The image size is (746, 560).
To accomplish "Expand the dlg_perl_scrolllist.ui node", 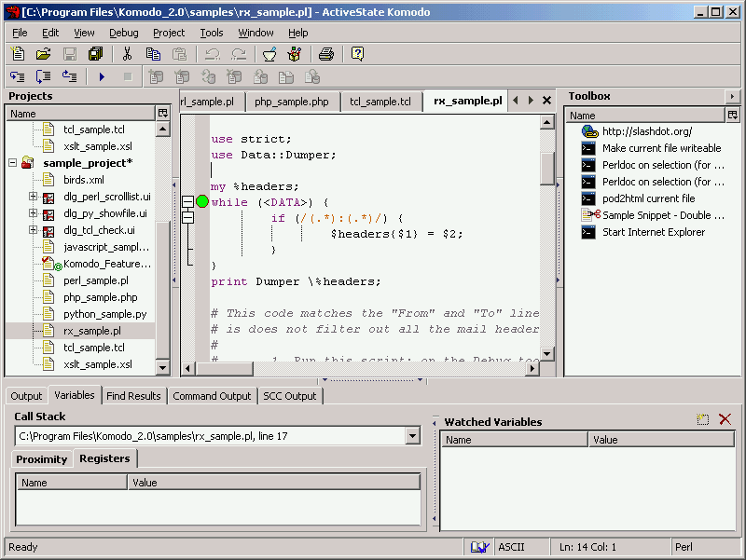I will 33,197.
